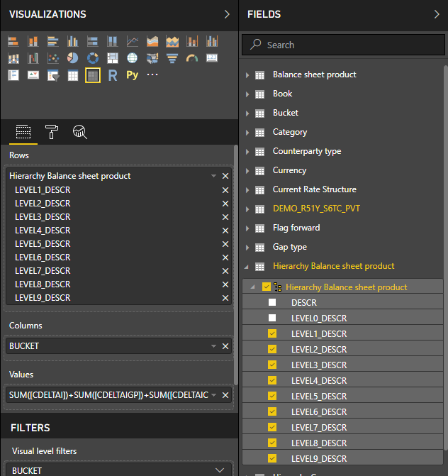Select the multi-row card visual
The height and width of the screenshot is (476, 448).
click(x=13, y=75)
